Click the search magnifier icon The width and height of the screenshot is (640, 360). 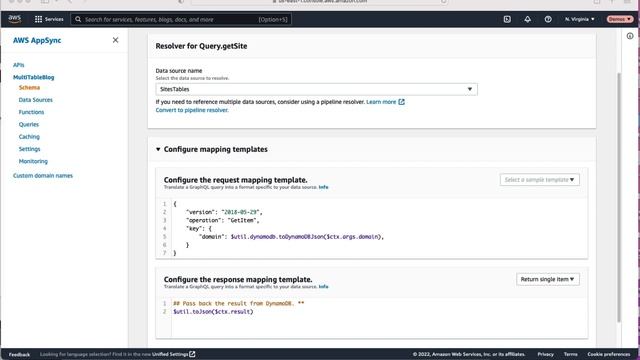(78, 19)
